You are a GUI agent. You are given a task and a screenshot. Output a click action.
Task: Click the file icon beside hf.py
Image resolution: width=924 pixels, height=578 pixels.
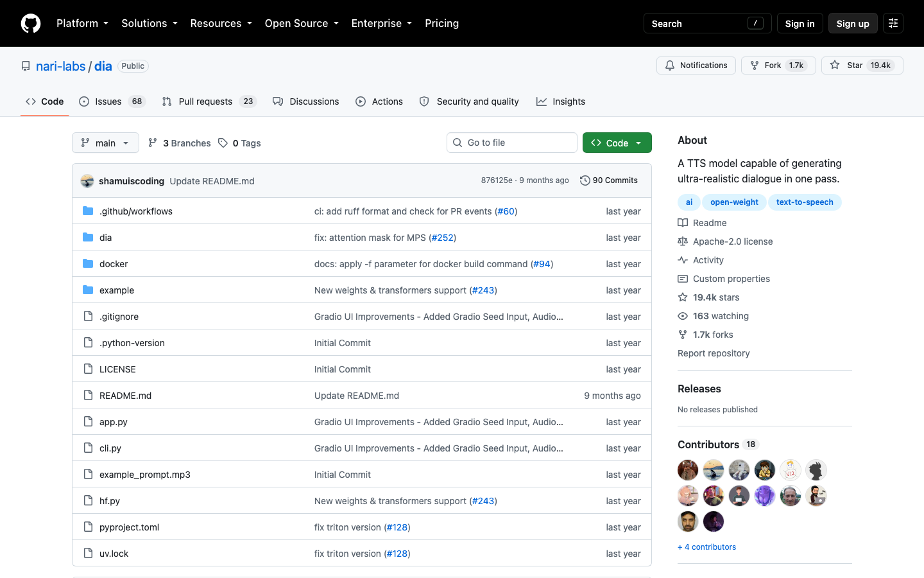tap(88, 501)
